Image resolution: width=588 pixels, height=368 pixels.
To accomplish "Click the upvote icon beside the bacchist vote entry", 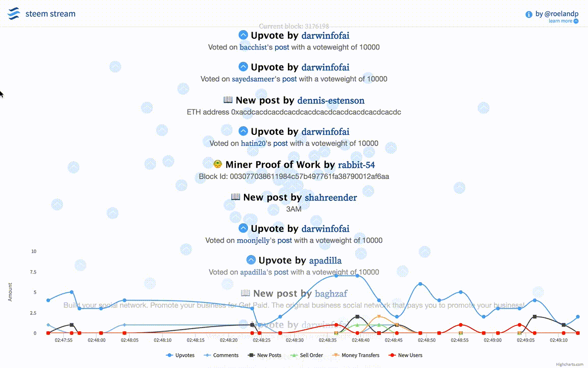I will pos(243,35).
